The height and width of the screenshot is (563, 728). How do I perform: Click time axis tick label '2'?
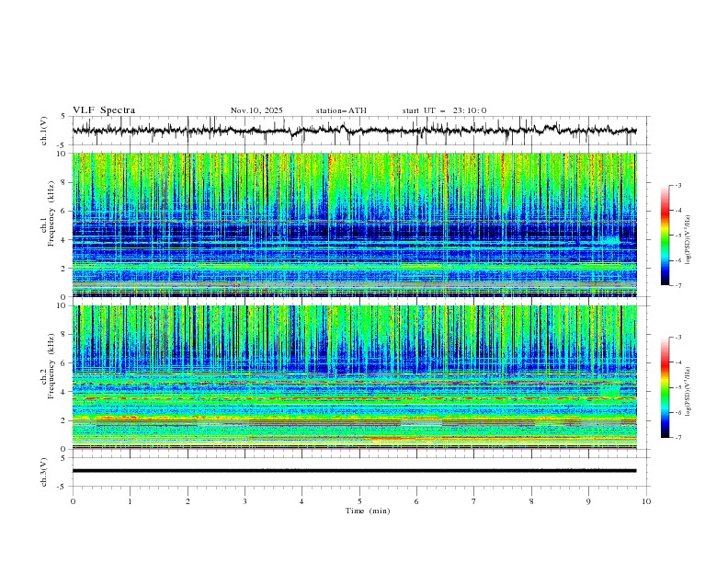188,501
